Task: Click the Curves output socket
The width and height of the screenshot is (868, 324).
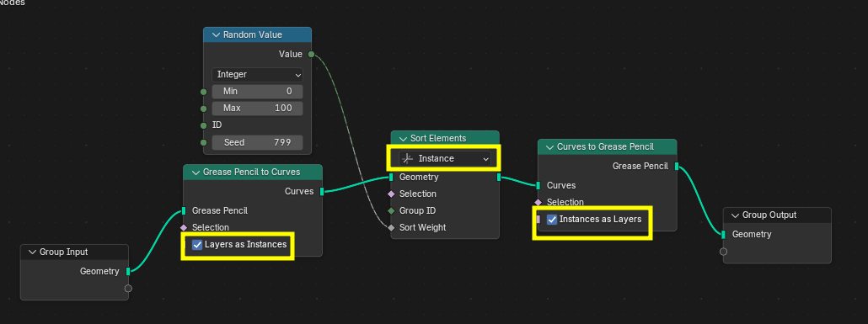Action: point(322,191)
